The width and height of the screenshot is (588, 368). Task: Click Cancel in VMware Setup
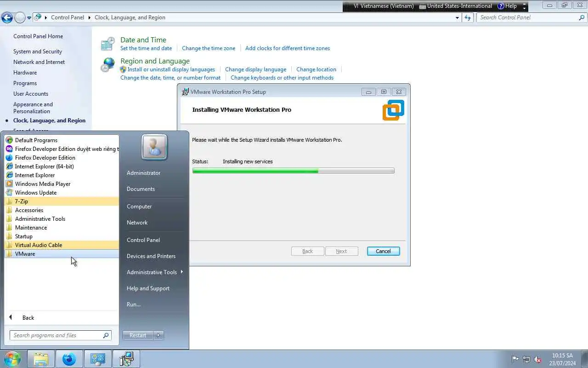pyautogui.click(x=383, y=251)
